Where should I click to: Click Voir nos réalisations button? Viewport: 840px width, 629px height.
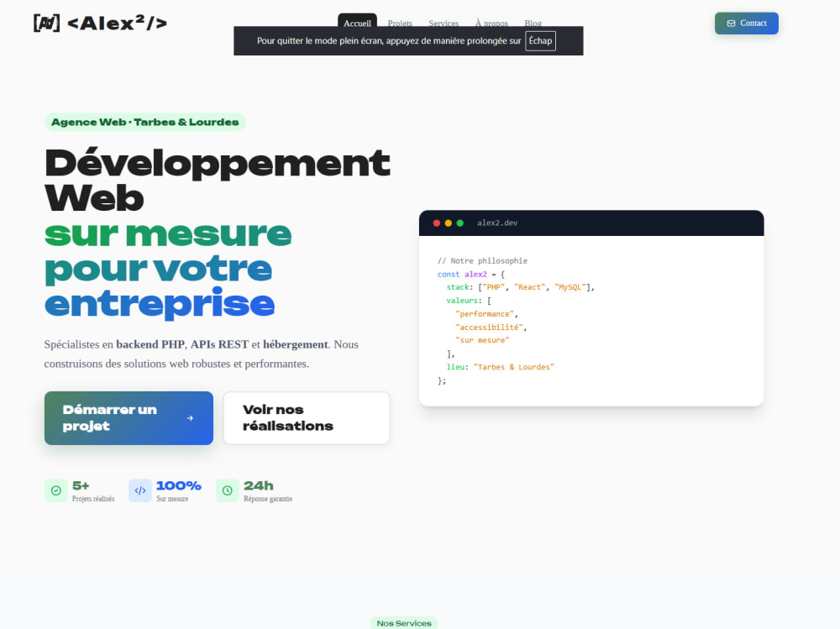tap(307, 418)
